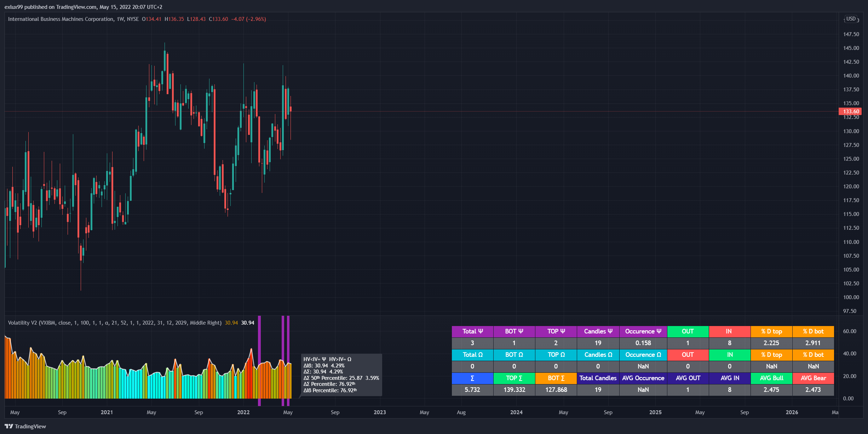Click the low value L128.43
The height and width of the screenshot is (434, 868).
tap(196, 19)
